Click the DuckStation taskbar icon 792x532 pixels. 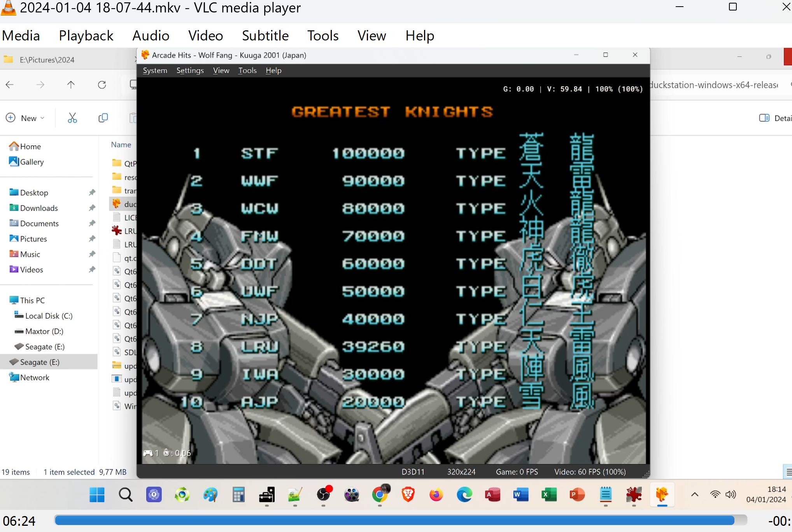click(662, 495)
